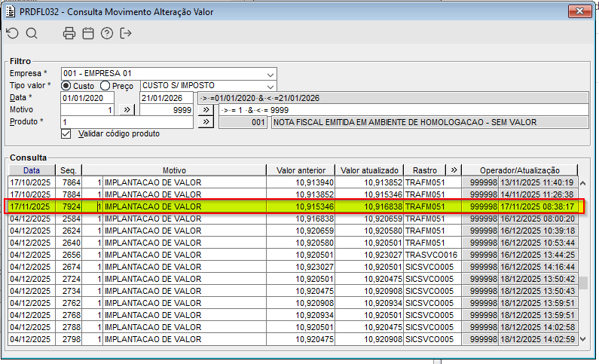Click TRASVCO016 in the Rastro column
This screenshot has width=599, height=364.
431,255
